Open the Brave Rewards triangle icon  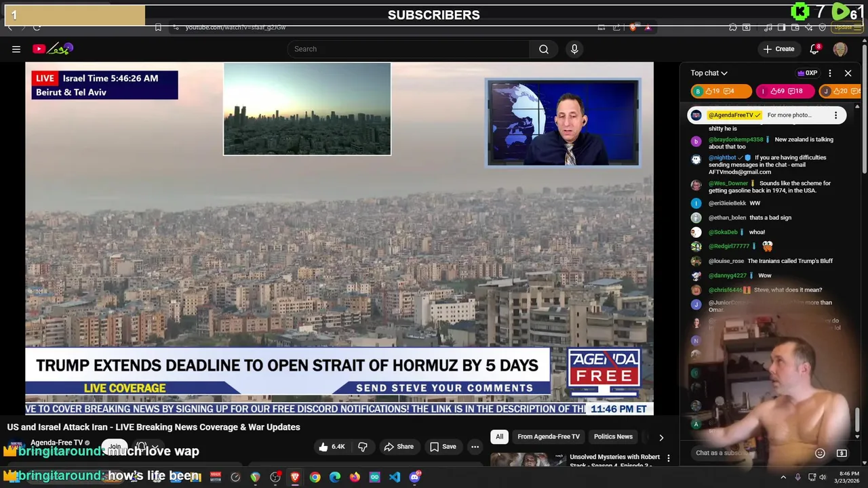pos(648,28)
